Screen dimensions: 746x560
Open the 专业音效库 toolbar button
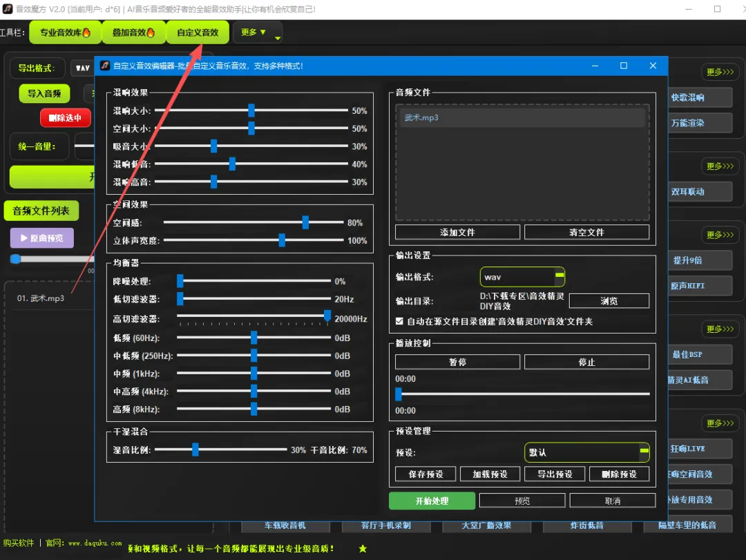click(x=65, y=32)
